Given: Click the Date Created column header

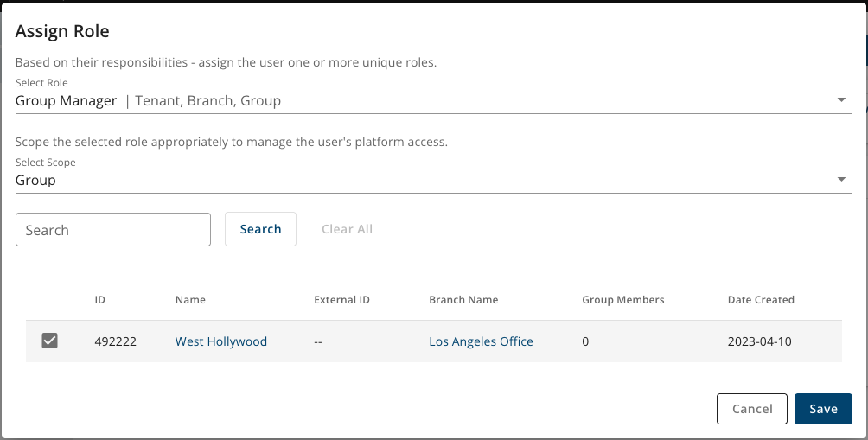Looking at the screenshot, I should click(x=761, y=300).
